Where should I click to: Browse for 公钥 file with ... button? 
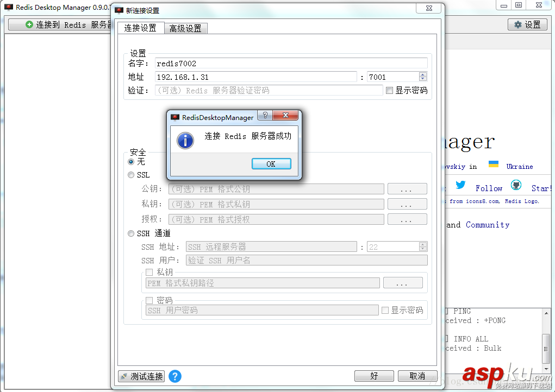[407, 189]
